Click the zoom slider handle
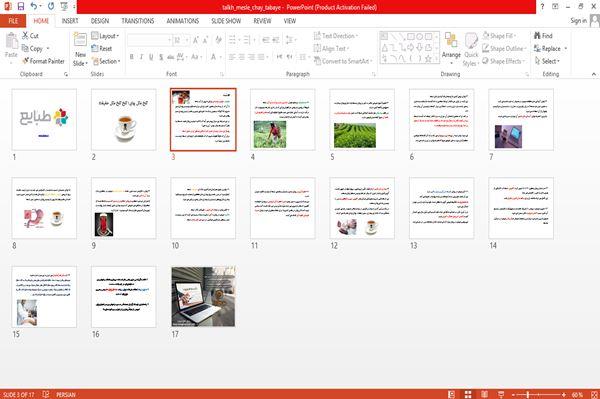This screenshot has height=399, width=600. 528,394
